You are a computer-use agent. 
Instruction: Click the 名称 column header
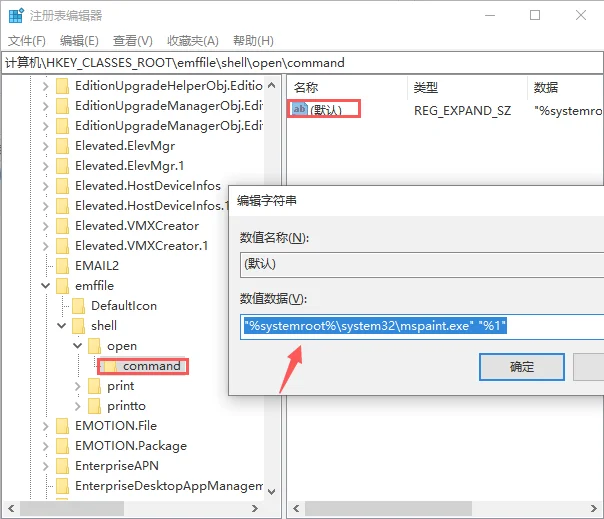tap(306, 88)
